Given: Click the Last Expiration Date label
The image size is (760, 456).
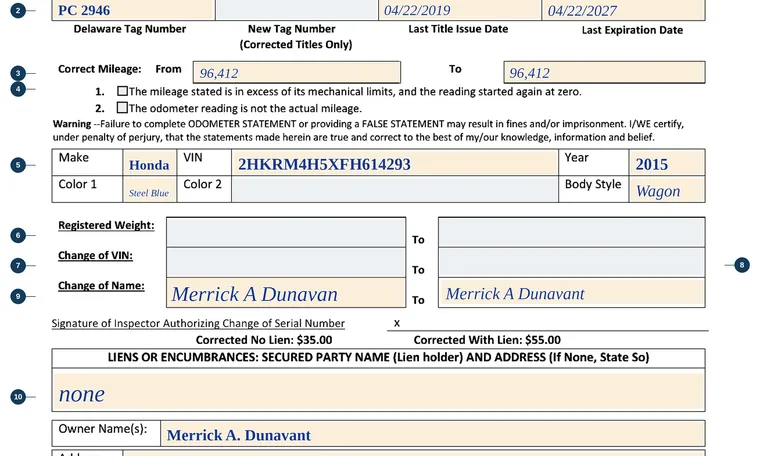Looking at the screenshot, I should (632, 30).
